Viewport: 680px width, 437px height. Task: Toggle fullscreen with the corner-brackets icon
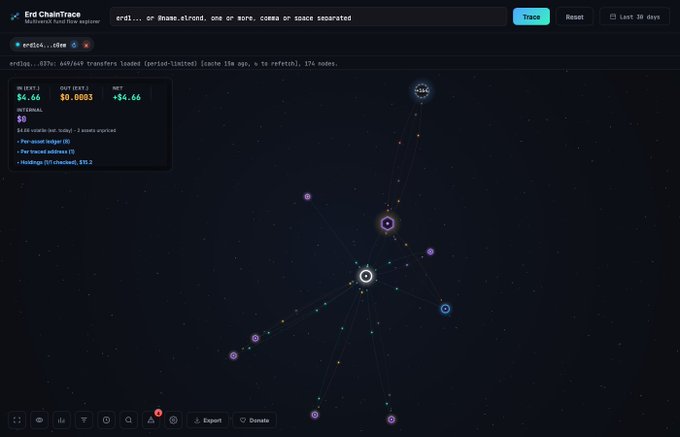click(x=17, y=420)
